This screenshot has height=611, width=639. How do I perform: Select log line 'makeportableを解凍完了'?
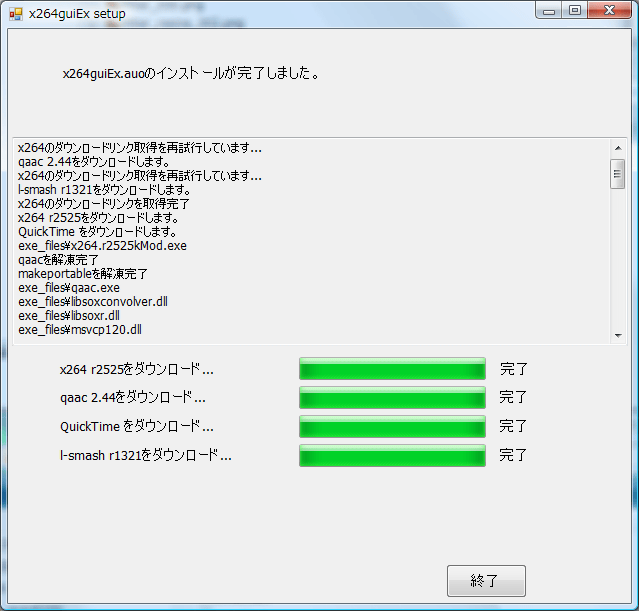click(83, 274)
